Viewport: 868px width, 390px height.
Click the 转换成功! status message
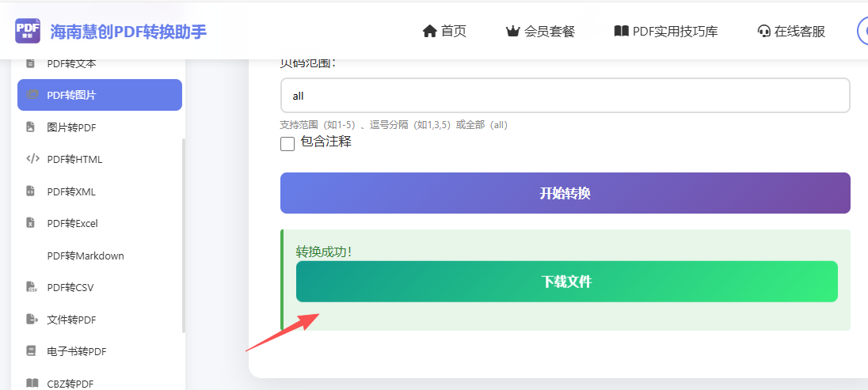tap(324, 252)
